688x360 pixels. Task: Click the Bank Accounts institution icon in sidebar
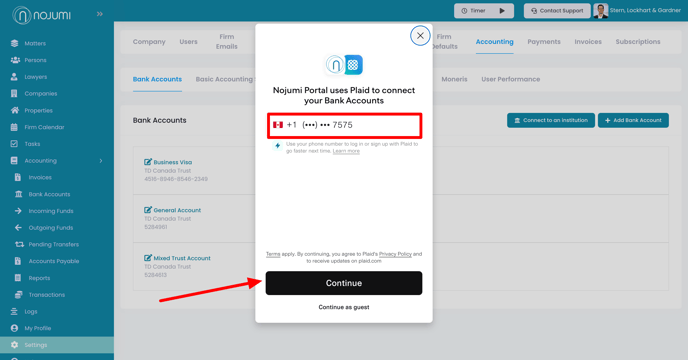pos(18,194)
